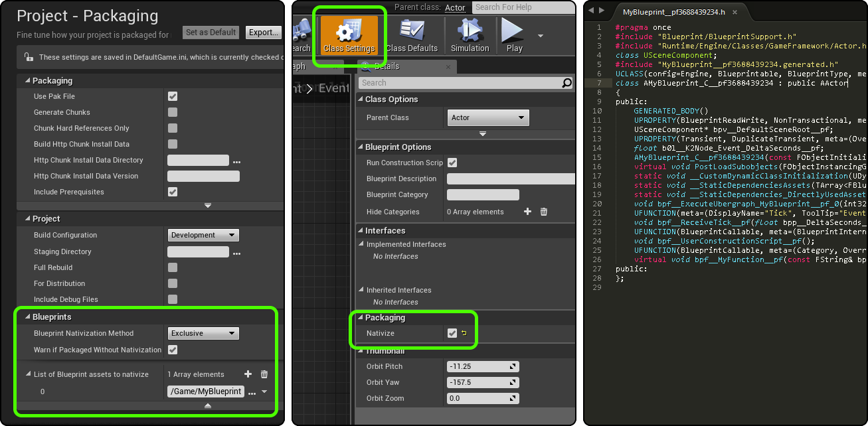Edit /Game/MyBlueprint path field
The image size is (868, 426).
point(206,391)
